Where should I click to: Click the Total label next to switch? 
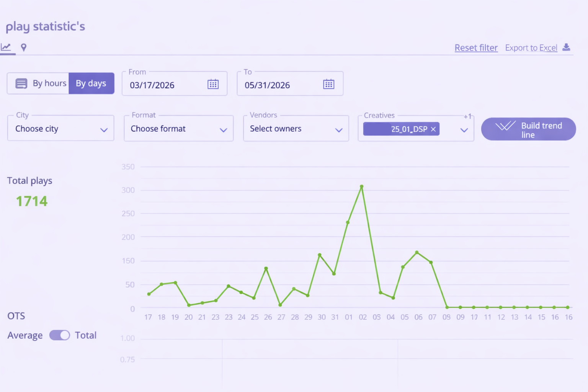(x=85, y=335)
